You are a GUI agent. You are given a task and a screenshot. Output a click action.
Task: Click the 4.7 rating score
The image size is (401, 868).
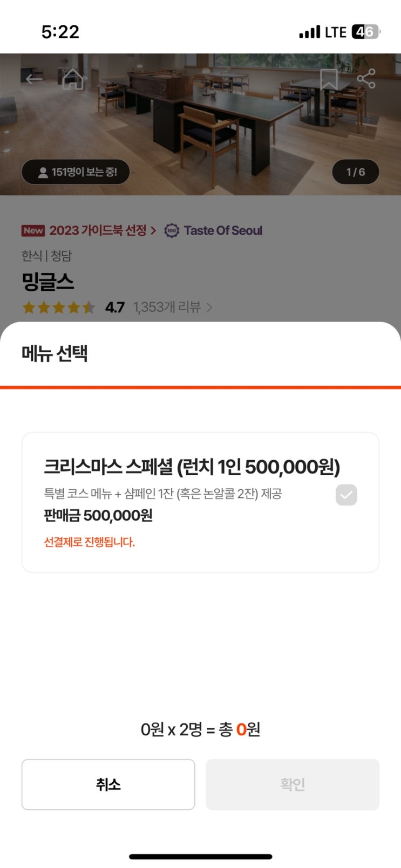[115, 307]
